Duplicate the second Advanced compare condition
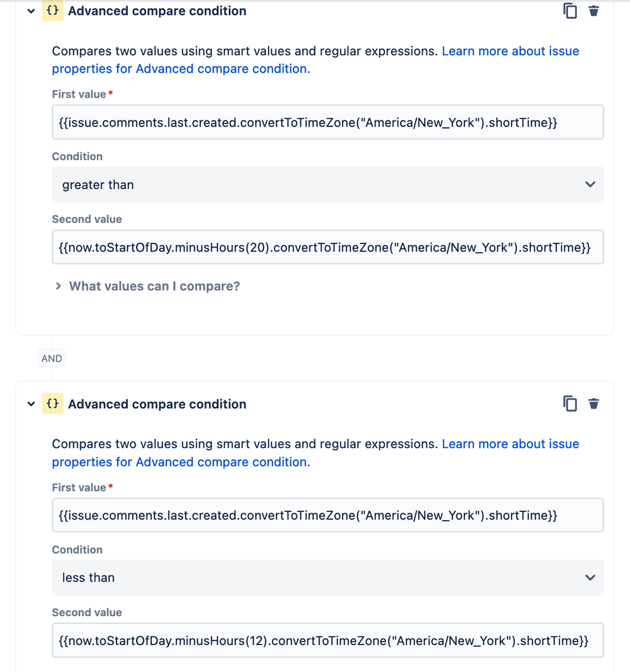 pos(569,404)
